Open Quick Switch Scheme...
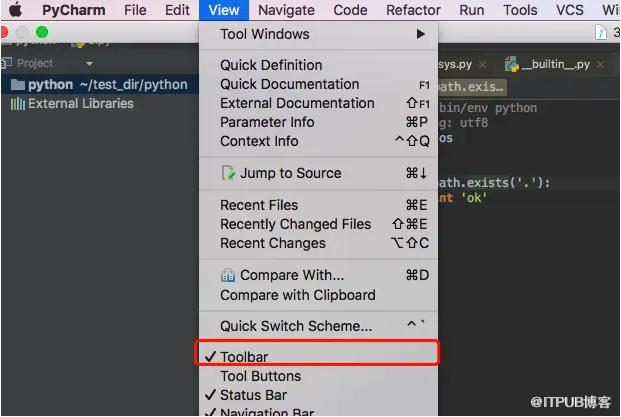The height and width of the screenshot is (417, 621). 318,326
